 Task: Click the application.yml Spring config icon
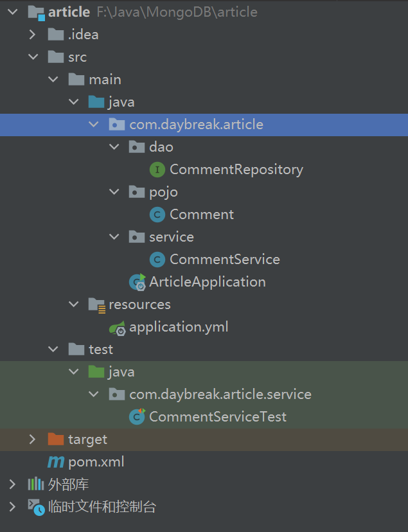[x=117, y=327]
